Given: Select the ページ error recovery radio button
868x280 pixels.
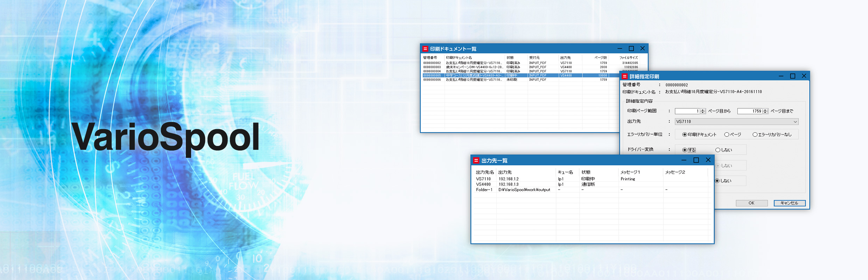Looking at the screenshot, I should (x=727, y=134).
